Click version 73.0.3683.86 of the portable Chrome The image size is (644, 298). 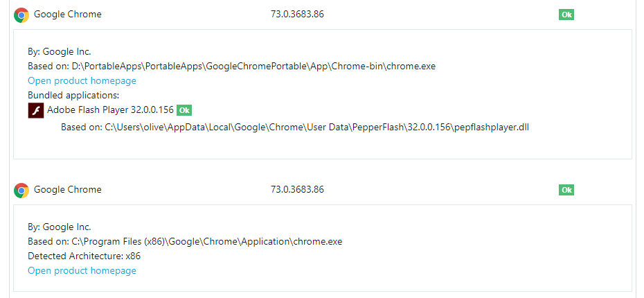point(297,15)
